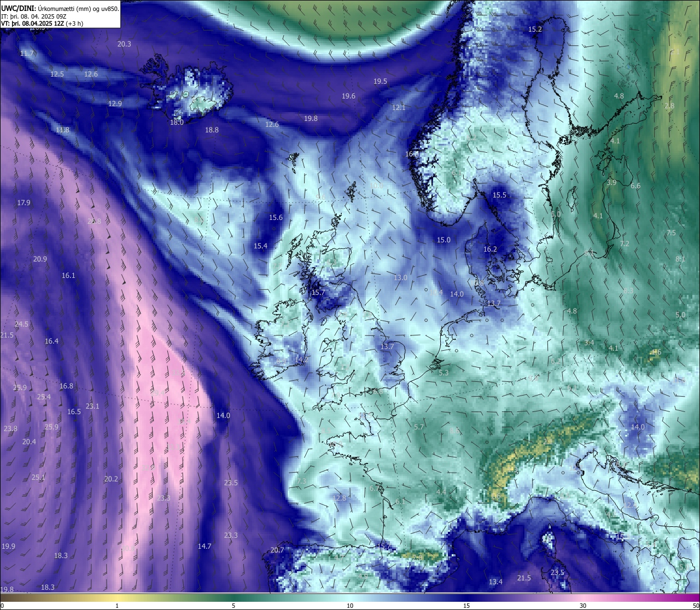The width and height of the screenshot is (700, 610).
Task: Click the map value 20.3
Action: click(124, 44)
